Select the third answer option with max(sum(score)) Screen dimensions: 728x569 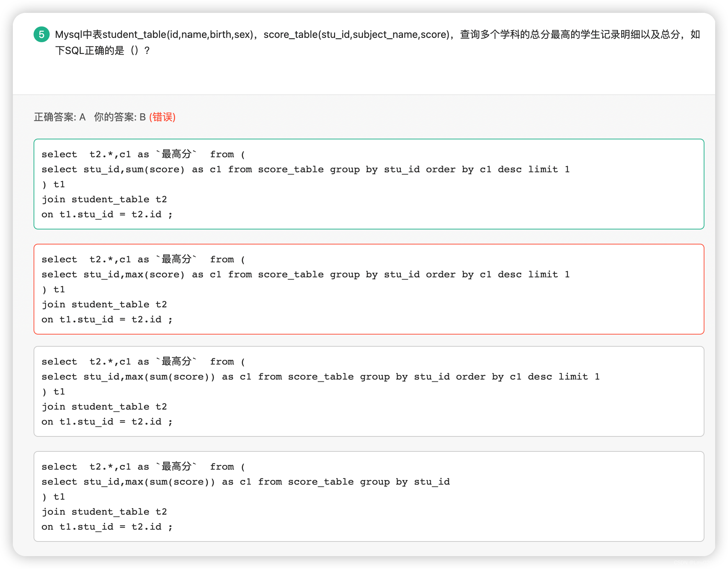tap(368, 391)
